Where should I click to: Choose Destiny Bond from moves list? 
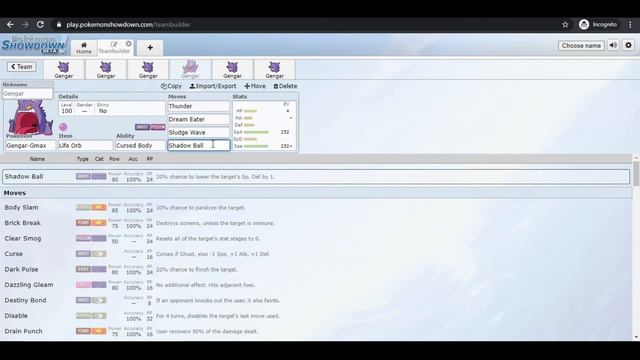tap(316, 300)
